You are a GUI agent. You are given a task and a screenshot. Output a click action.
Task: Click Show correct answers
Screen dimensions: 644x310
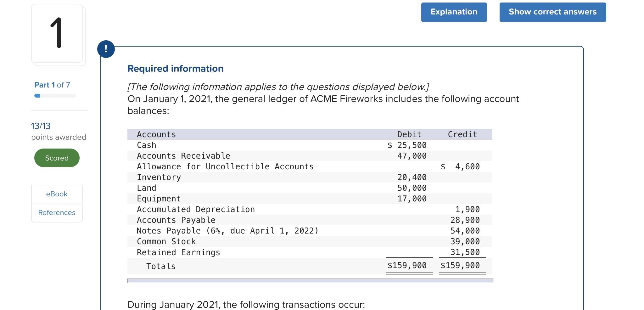[x=552, y=12]
